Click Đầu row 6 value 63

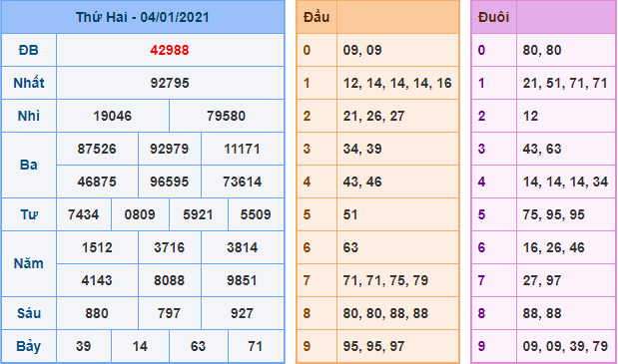point(350,247)
